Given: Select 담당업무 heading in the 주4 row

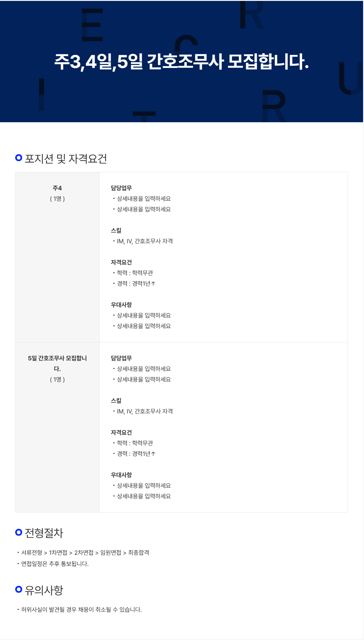Looking at the screenshot, I should pyautogui.click(x=121, y=188).
